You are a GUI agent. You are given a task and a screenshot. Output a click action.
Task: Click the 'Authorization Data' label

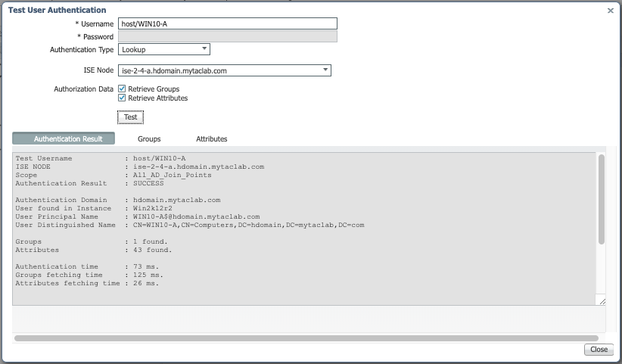pyautogui.click(x=84, y=89)
